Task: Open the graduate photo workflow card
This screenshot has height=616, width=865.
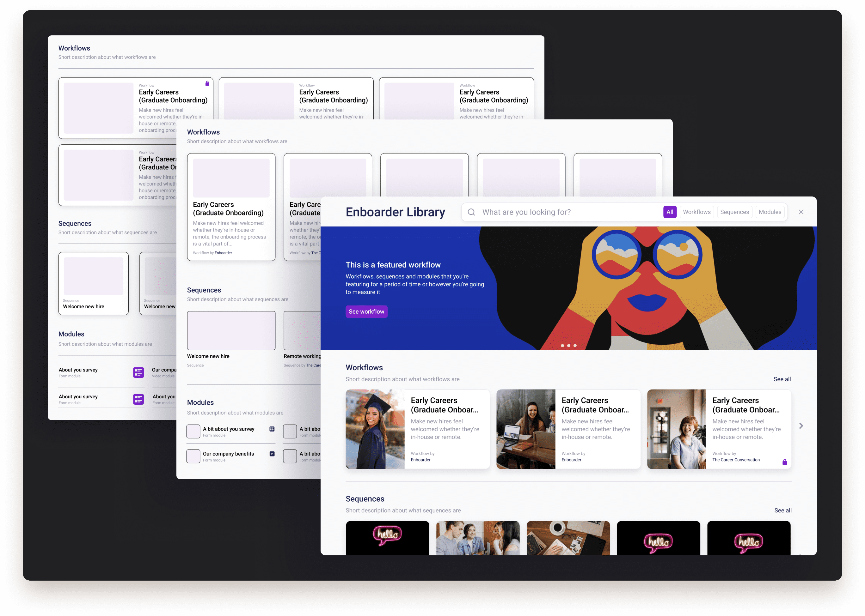Action: click(x=417, y=429)
